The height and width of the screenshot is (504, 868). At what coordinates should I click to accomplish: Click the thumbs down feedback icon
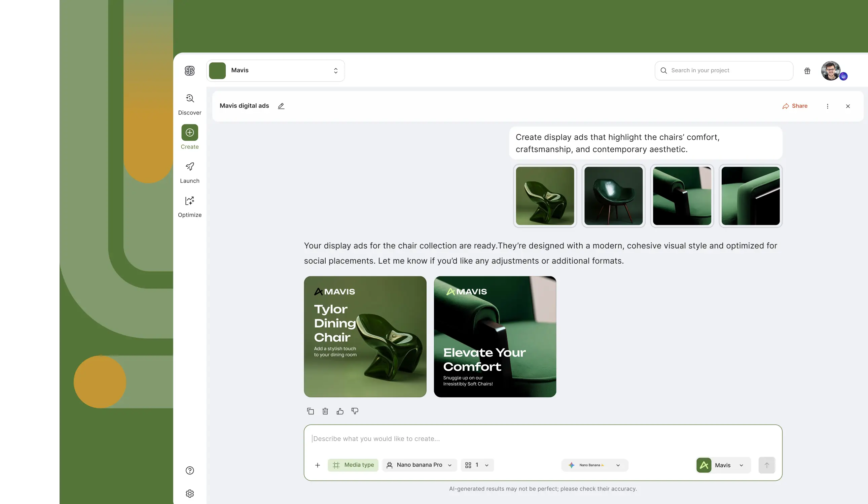click(355, 411)
